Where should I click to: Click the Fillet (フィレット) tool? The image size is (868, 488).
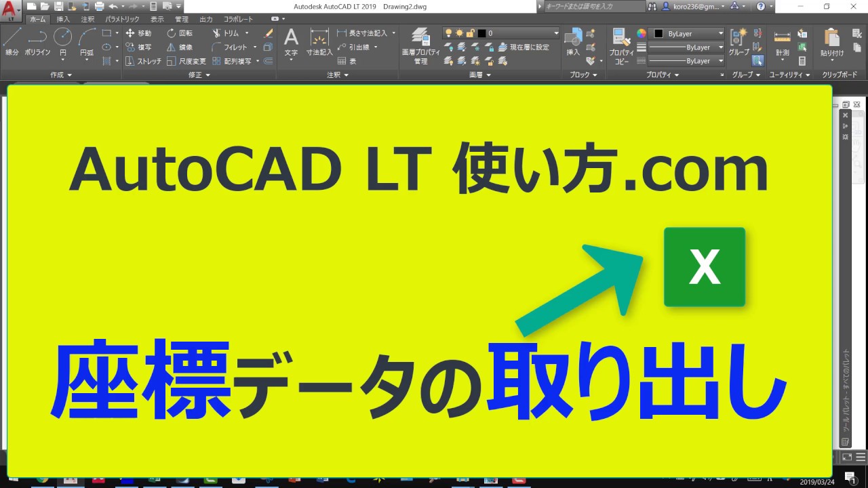(230, 47)
